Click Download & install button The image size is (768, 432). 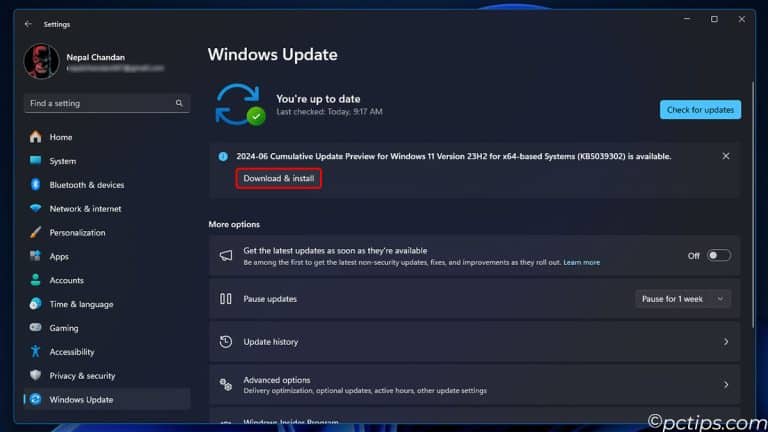279,178
